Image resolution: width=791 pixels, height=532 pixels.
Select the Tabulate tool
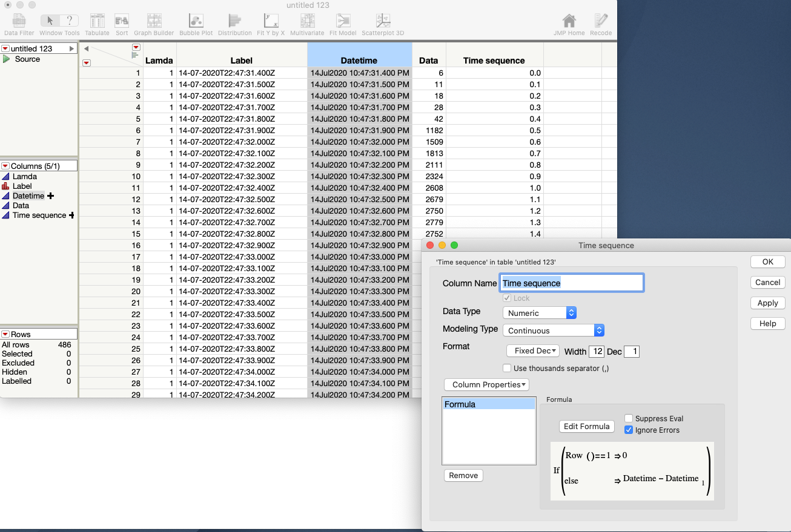coord(97,21)
